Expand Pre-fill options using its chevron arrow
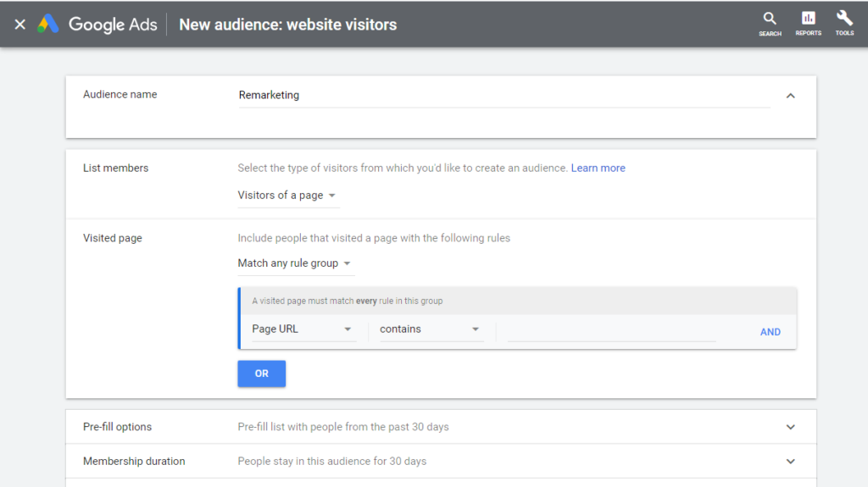The width and height of the screenshot is (868, 487). [790, 427]
